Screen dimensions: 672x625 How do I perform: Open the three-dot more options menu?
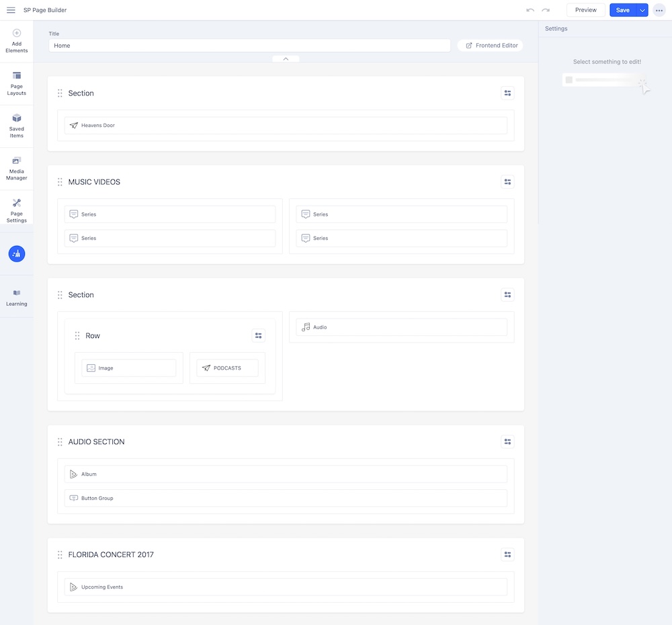[x=659, y=10]
